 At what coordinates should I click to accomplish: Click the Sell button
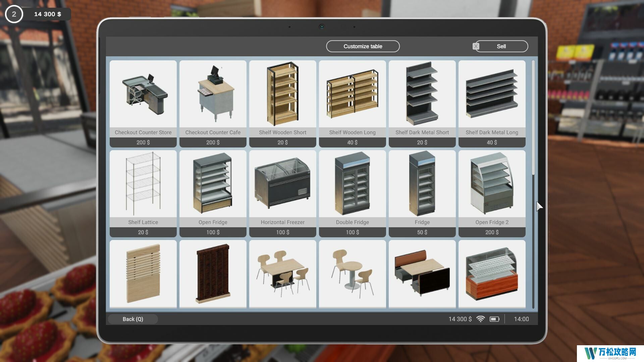[501, 46]
